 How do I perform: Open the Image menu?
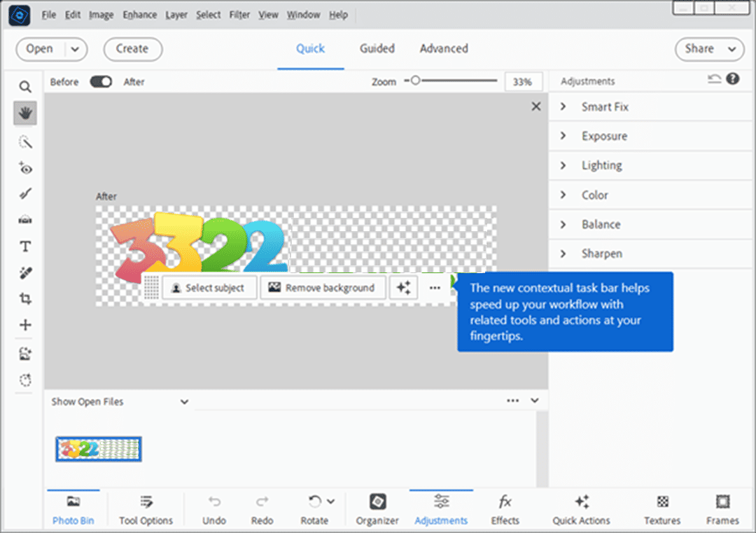(101, 15)
